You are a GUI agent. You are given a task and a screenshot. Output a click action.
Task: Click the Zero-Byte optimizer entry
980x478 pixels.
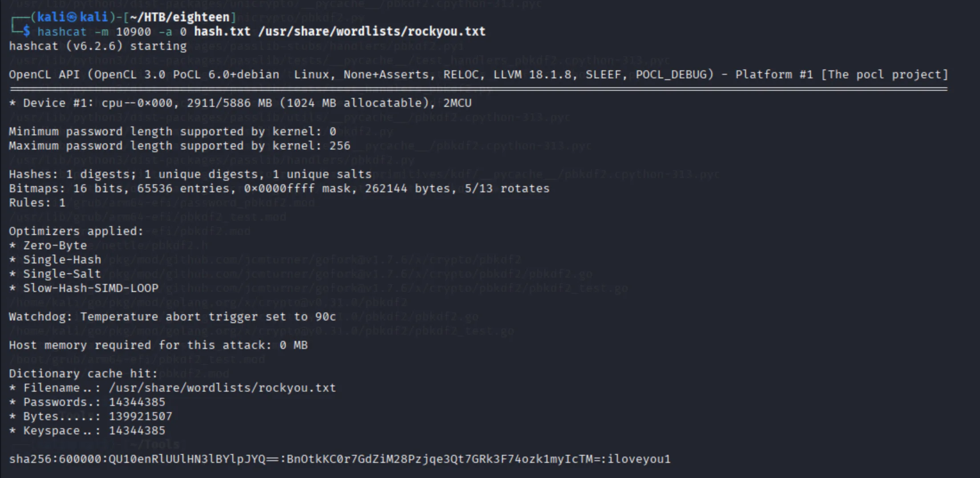(x=55, y=246)
